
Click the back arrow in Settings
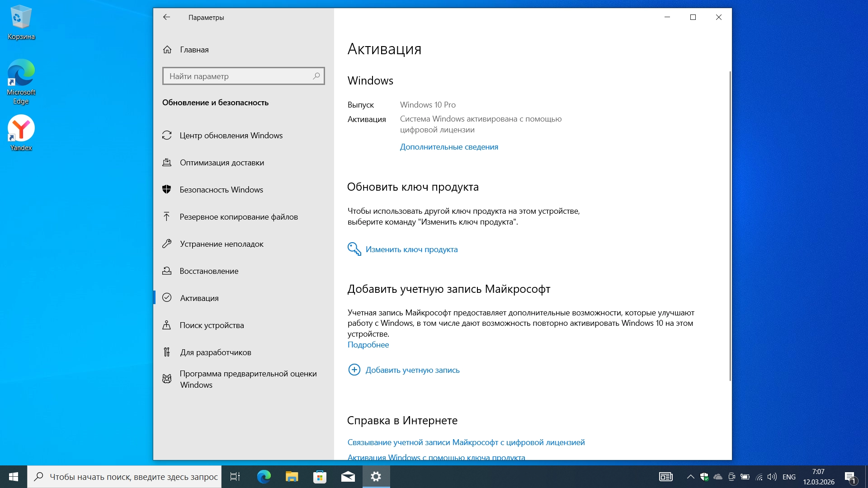click(166, 17)
